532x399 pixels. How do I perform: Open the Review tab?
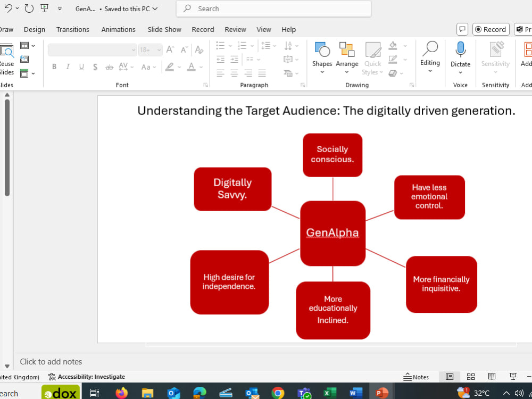[x=235, y=29]
